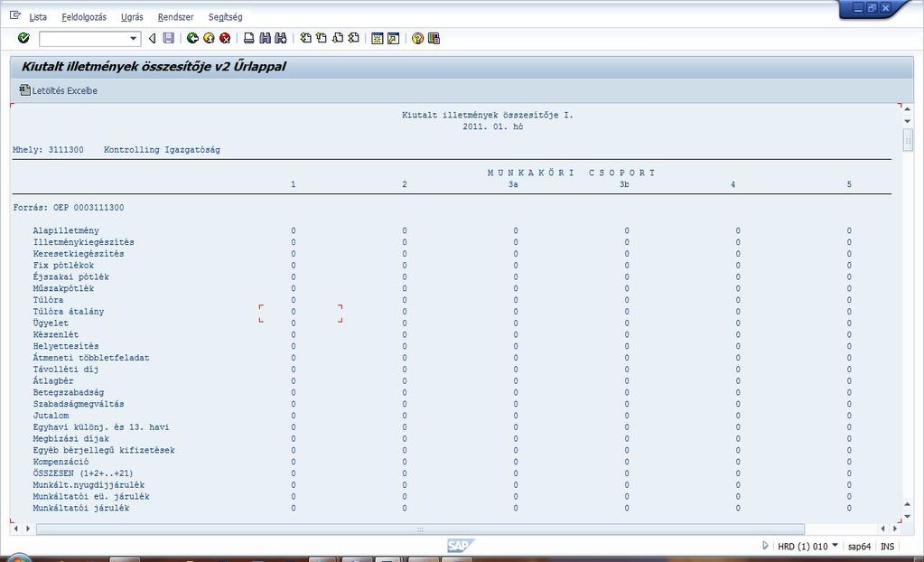Go to Next Page icon

click(338, 38)
